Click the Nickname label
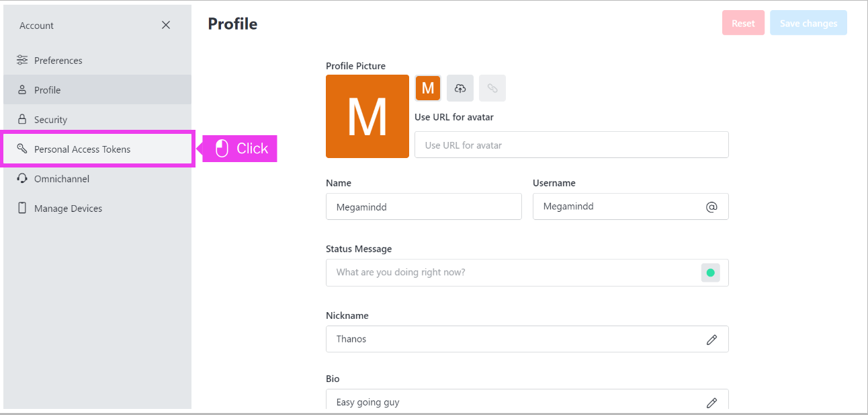 coord(347,315)
